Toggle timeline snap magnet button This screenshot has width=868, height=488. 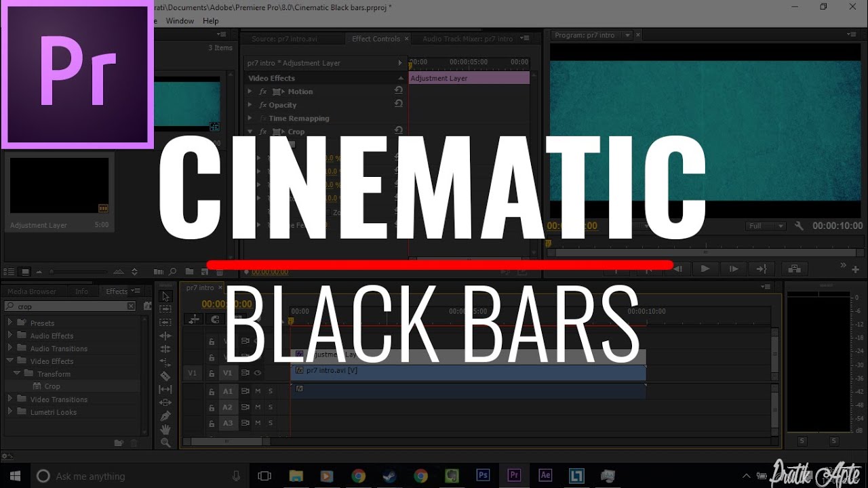tap(216, 319)
